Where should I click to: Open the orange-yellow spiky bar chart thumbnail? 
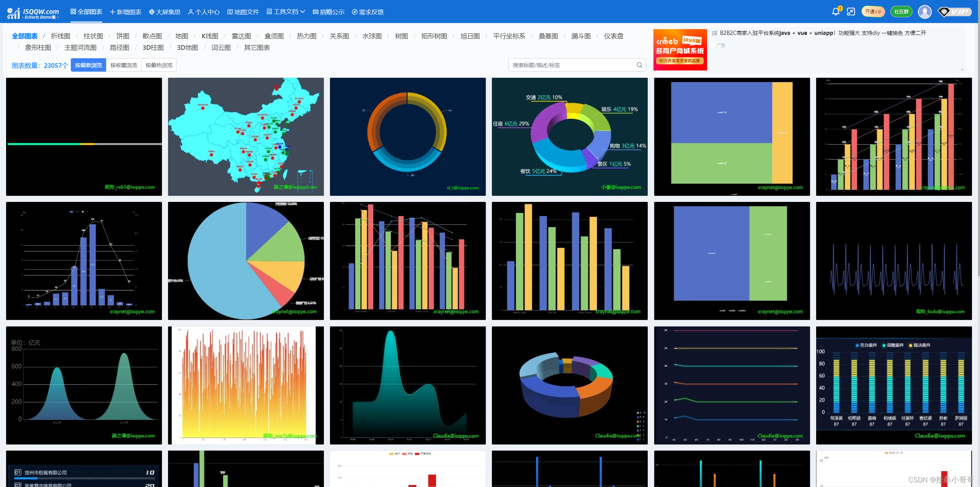[246, 385]
